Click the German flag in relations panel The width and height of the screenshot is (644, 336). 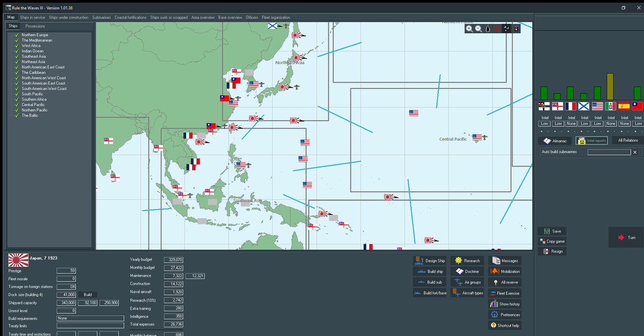pyautogui.click(x=544, y=106)
